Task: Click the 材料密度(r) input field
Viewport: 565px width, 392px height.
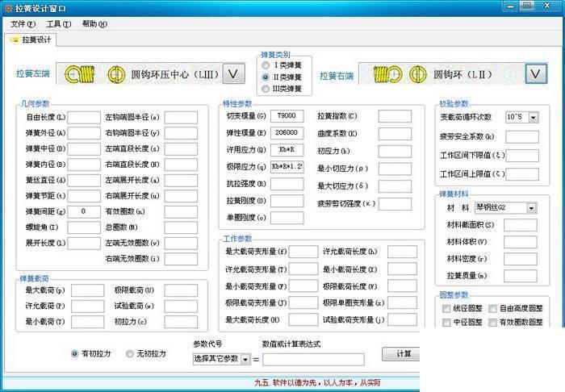Action: point(521,259)
